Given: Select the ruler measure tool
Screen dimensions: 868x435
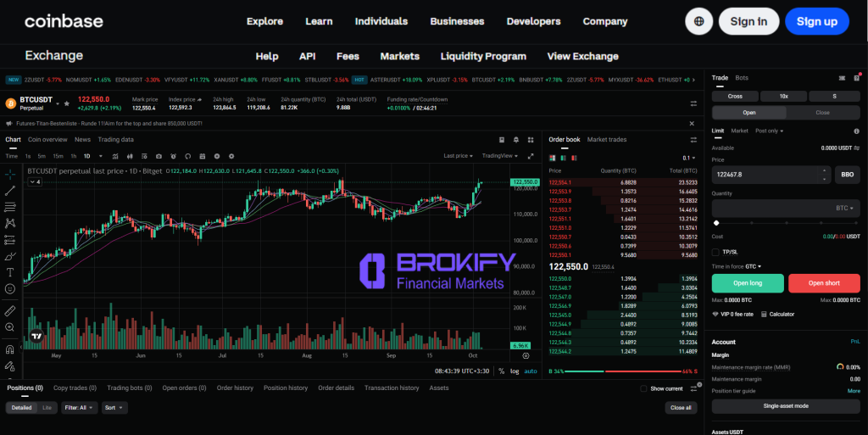Looking at the screenshot, I should pos(10,310).
